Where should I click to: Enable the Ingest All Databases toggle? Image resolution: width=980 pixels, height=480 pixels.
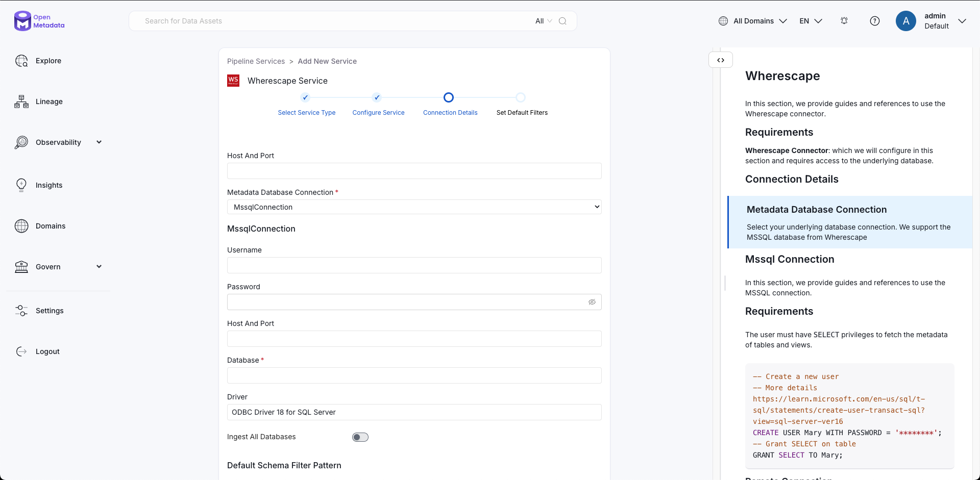360,437
